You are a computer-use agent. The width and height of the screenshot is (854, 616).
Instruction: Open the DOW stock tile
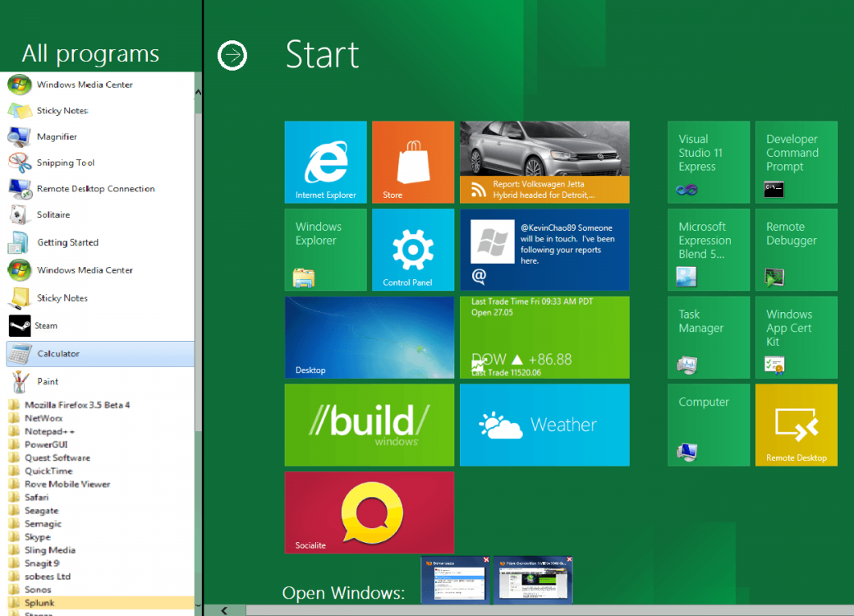pyautogui.click(x=544, y=337)
